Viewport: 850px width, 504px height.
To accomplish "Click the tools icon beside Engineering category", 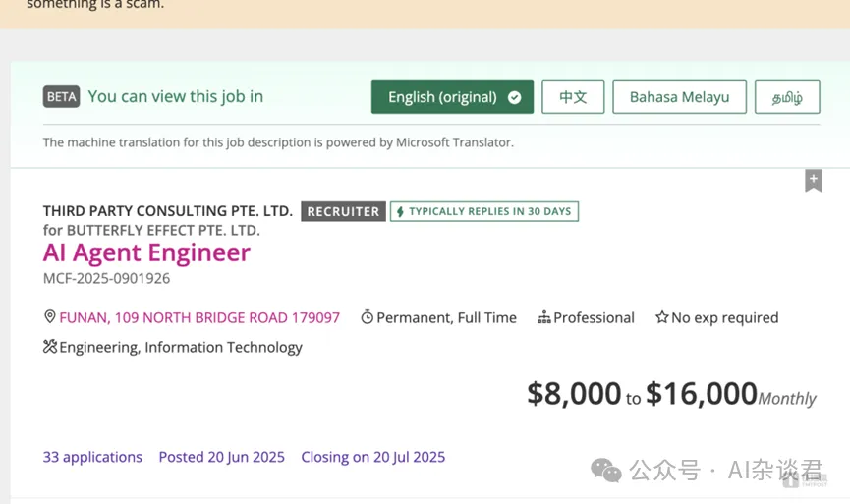I will [50, 346].
